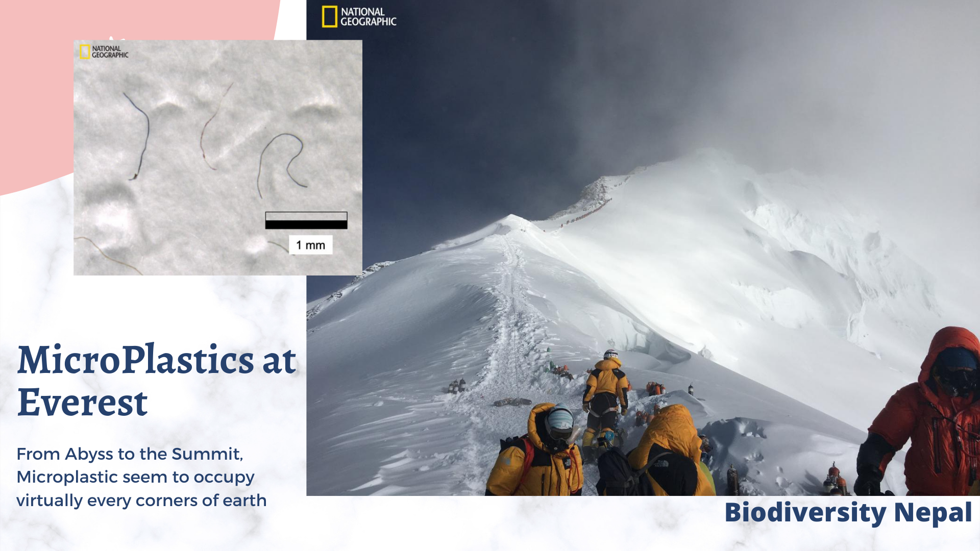This screenshot has width=980, height=551.
Task: Click the hooded climber with North Face backpack
Action: tap(658, 453)
